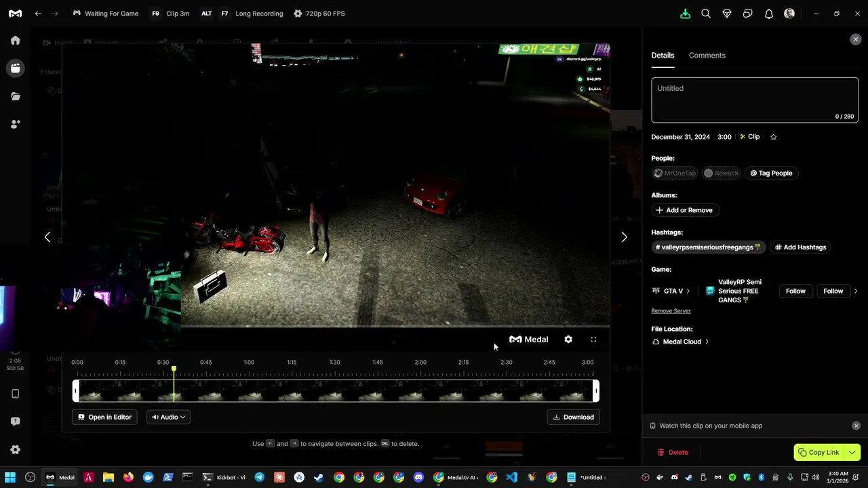Open the folders sidebar icon

(15, 96)
